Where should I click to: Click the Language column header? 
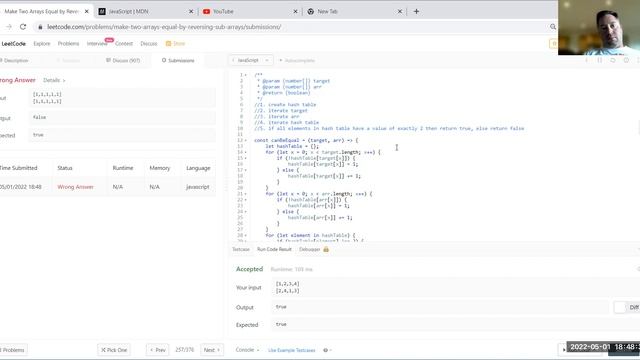pyautogui.click(x=198, y=168)
